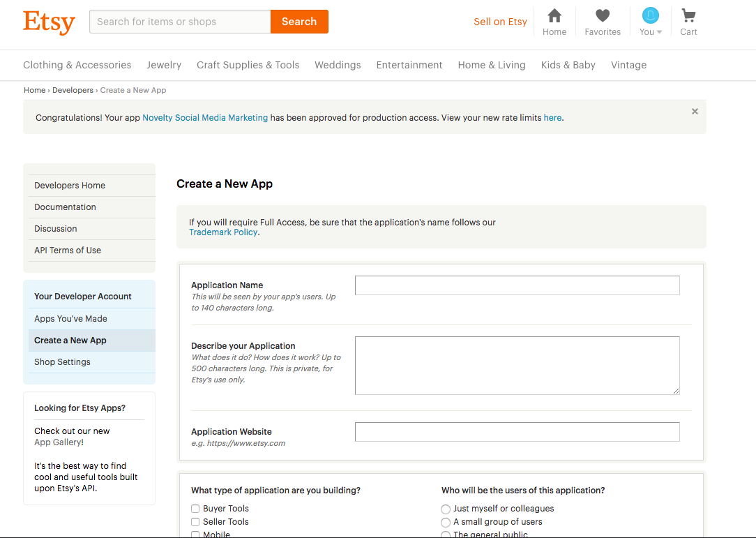Open the Trademark Policy link
Image resolution: width=756 pixels, height=538 pixels.
(x=223, y=232)
